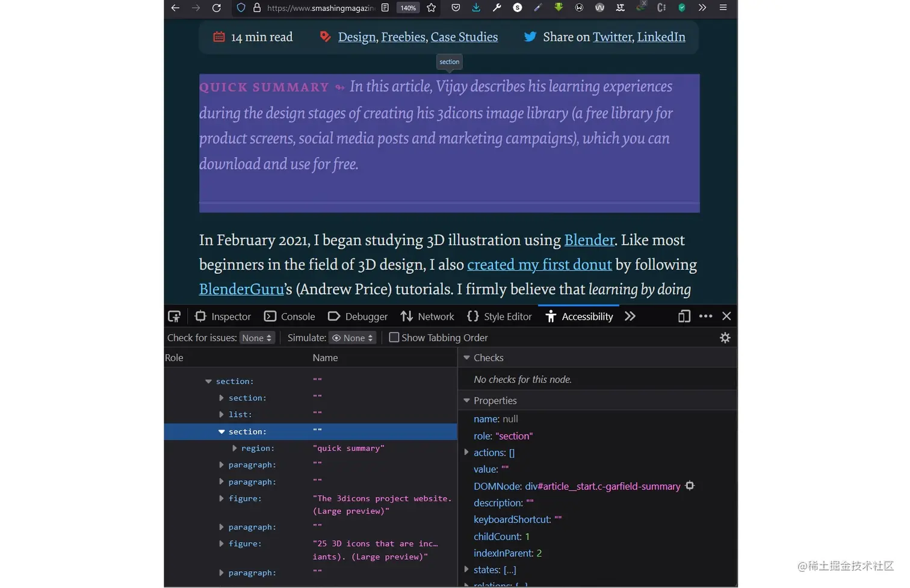Switch to the Console tab
The image size is (910, 588).
point(289,317)
